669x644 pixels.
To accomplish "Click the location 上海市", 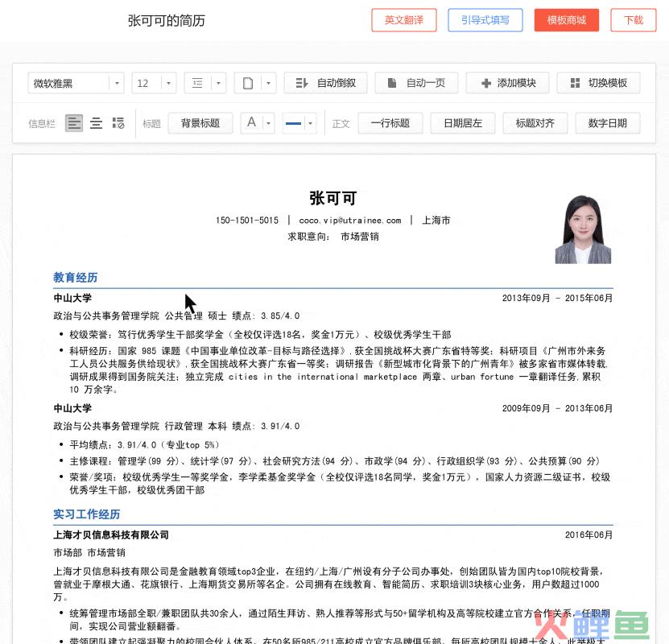I will [x=436, y=220].
